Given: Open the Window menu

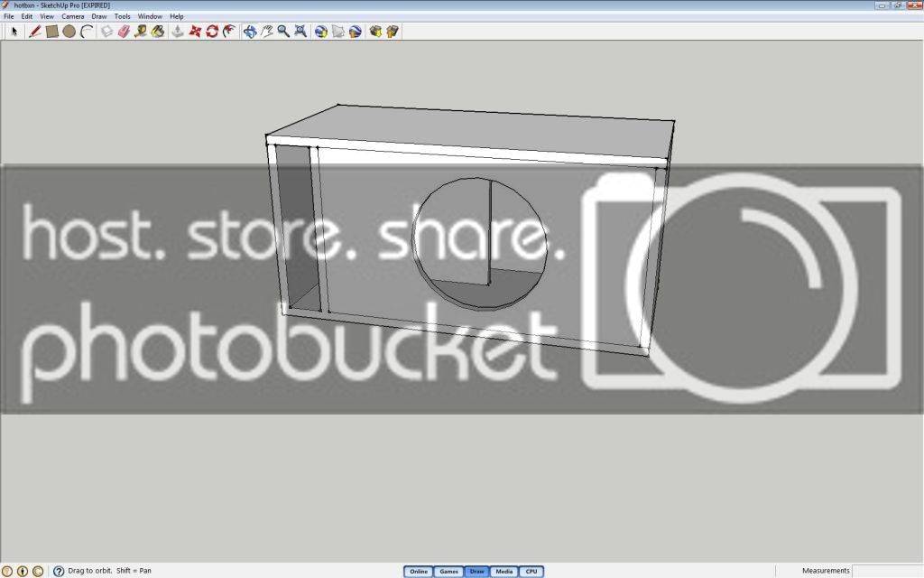Looking at the screenshot, I should 150,16.
